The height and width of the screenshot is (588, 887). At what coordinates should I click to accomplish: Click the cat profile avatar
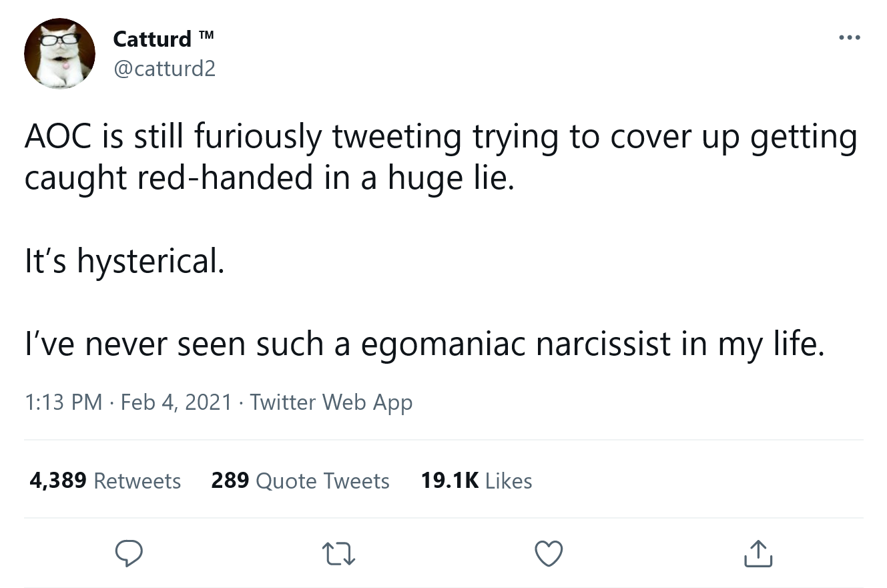click(x=59, y=53)
